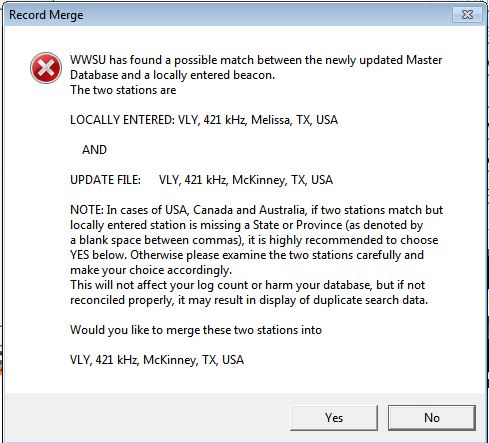Click the 'make your choice accordingly' line

tap(151, 270)
